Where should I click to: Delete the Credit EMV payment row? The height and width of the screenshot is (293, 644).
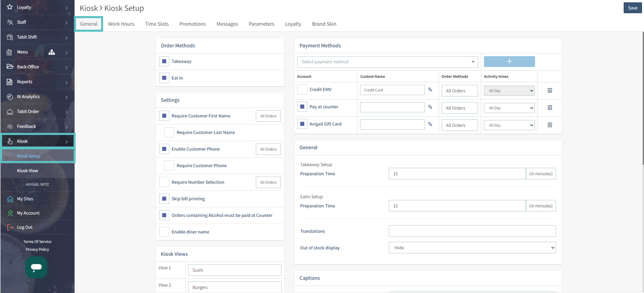coord(550,90)
